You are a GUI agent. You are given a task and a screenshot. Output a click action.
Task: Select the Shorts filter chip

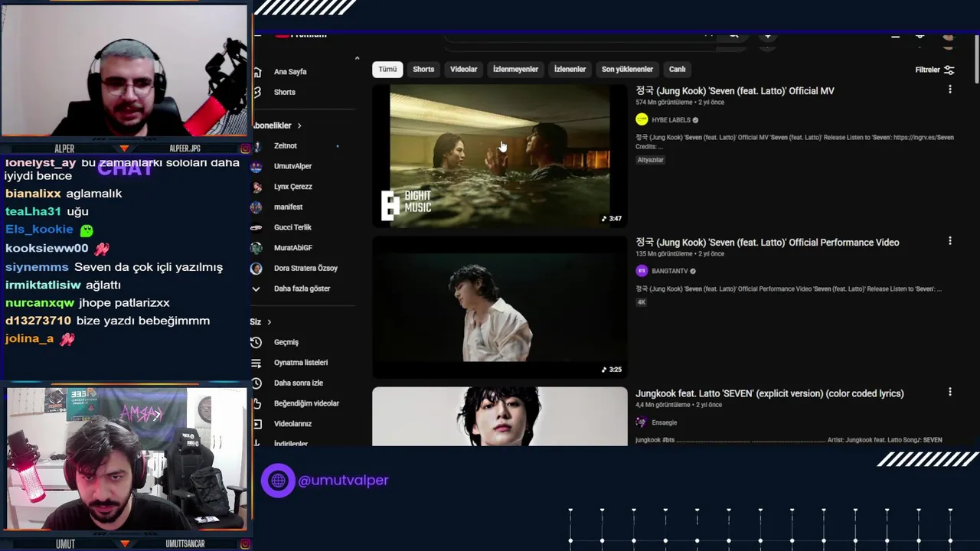(x=423, y=69)
